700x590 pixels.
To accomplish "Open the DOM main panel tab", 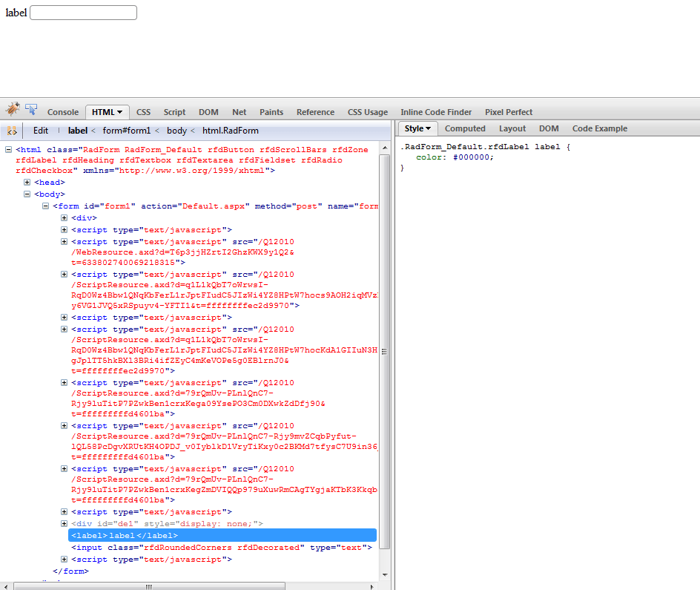I will click(208, 112).
